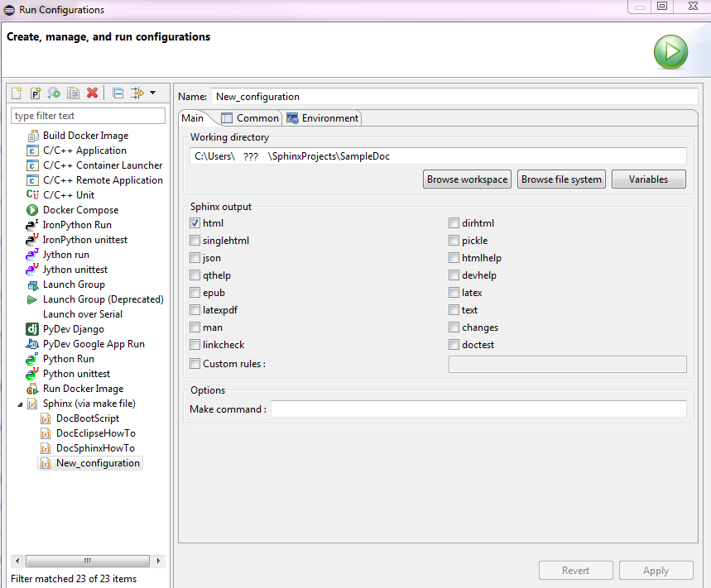
Task: Click the Filter launch configurations icon
Action: pos(137,93)
